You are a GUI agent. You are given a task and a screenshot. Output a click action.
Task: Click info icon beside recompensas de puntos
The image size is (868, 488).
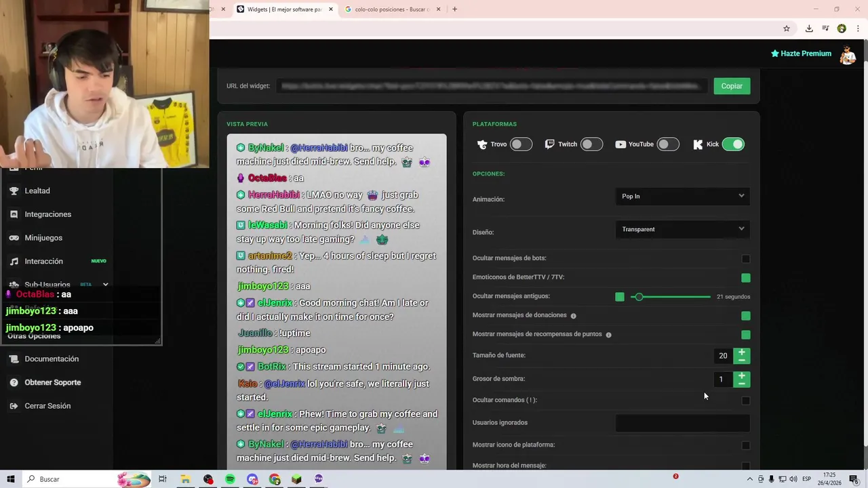click(x=608, y=335)
